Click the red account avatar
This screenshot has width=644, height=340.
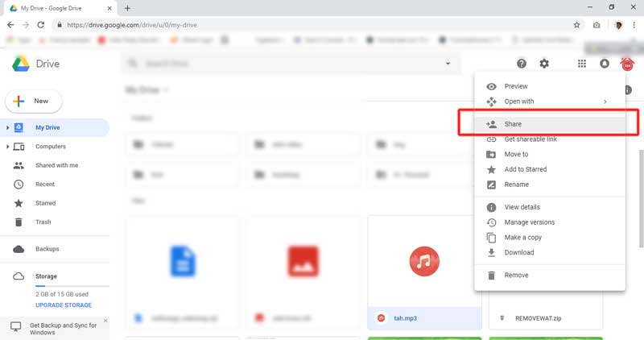pyautogui.click(x=627, y=64)
